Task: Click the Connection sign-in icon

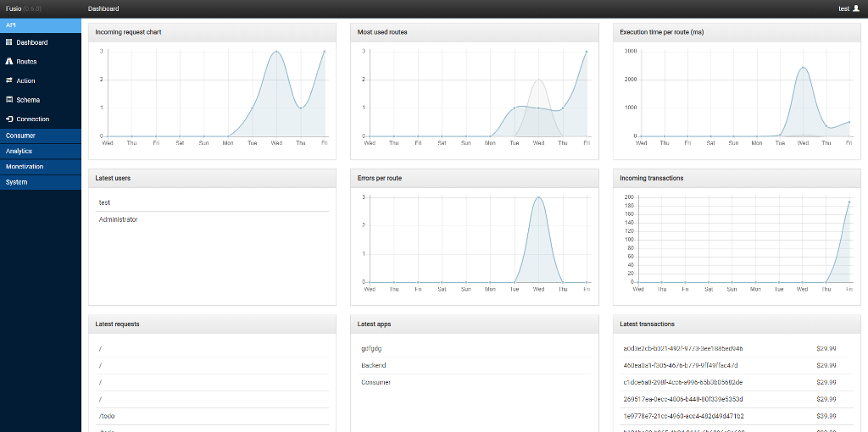Action: [9, 119]
